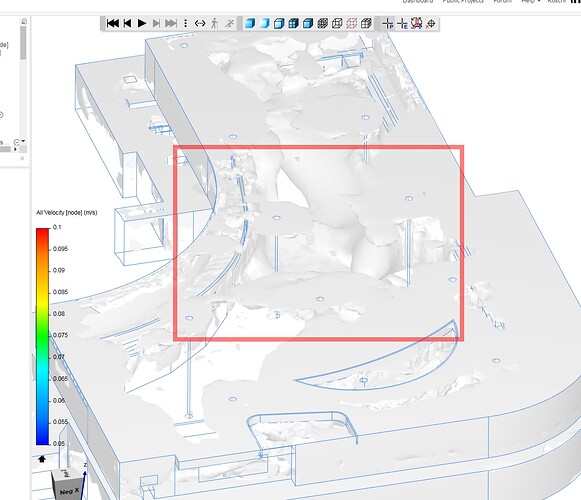Switch to solid blue surface display mode
581x500 pixels.
tap(250, 23)
